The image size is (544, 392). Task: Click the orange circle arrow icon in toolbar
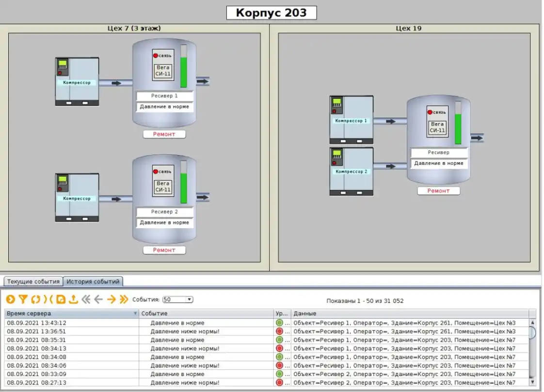click(x=10, y=299)
